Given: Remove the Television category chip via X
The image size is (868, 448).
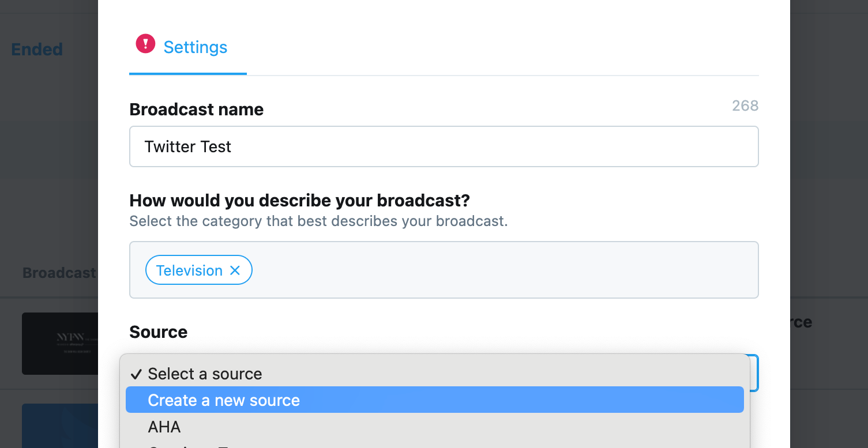Looking at the screenshot, I should click(235, 270).
